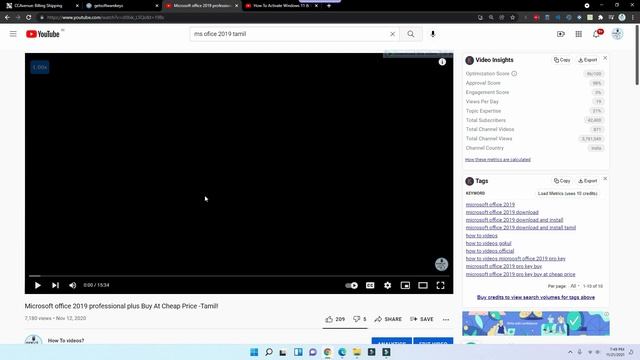This screenshot has height=360, width=640.
Task: Click the magnifier search button
Action: [x=411, y=34]
